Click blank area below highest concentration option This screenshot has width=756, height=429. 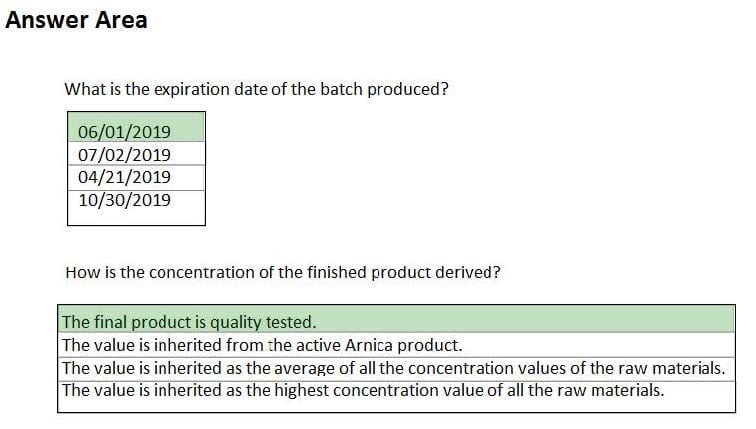(x=396, y=406)
